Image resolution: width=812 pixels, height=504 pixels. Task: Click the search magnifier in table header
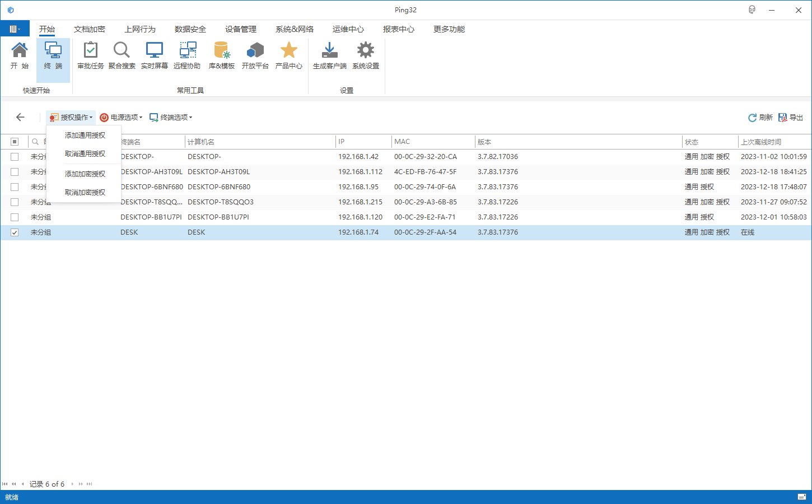click(x=35, y=142)
